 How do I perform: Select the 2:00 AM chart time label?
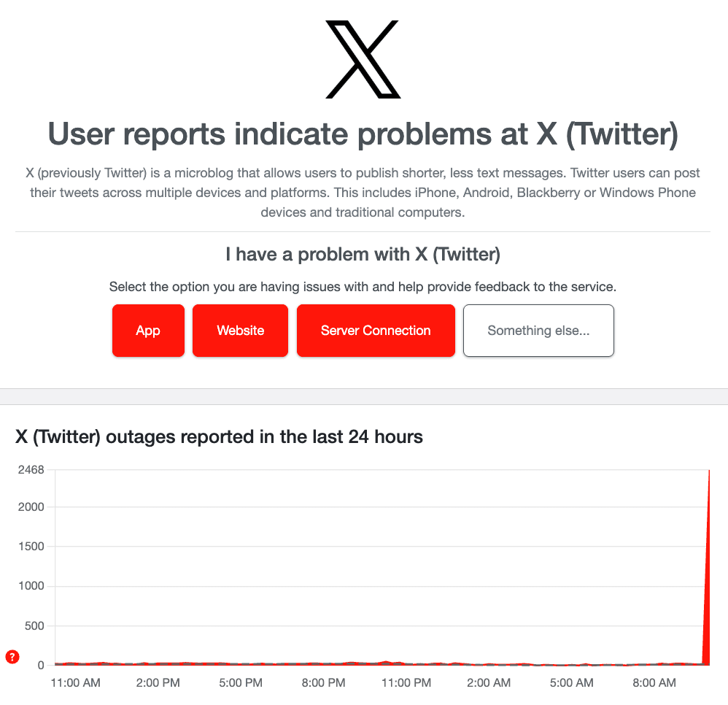click(x=489, y=683)
